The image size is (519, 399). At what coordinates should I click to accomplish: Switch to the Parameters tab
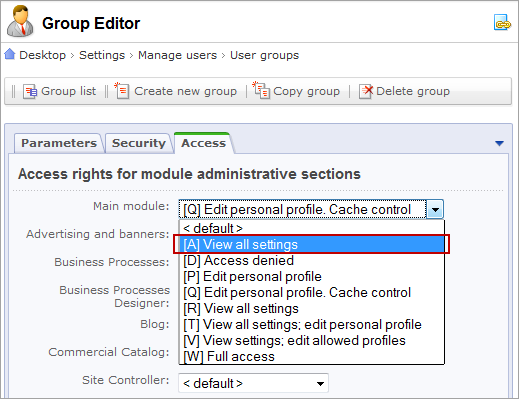pyautogui.click(x=59, y=143)
